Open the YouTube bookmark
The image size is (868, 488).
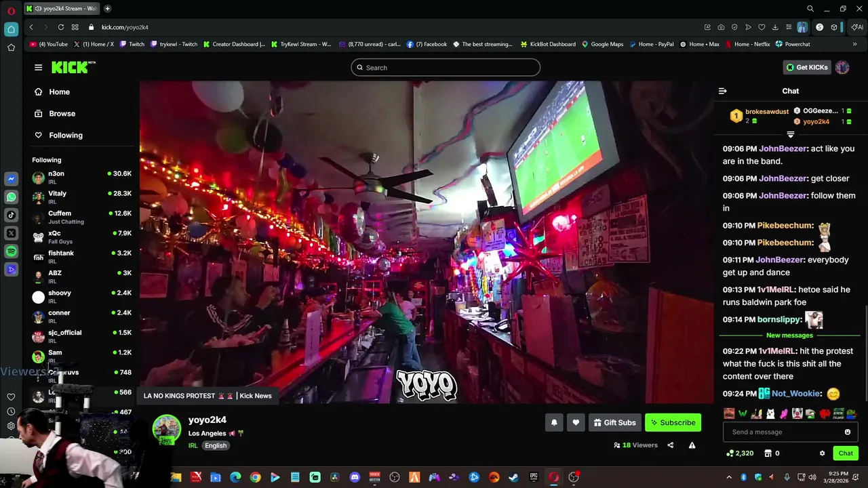pyautogui.click(x=49, y=44)
